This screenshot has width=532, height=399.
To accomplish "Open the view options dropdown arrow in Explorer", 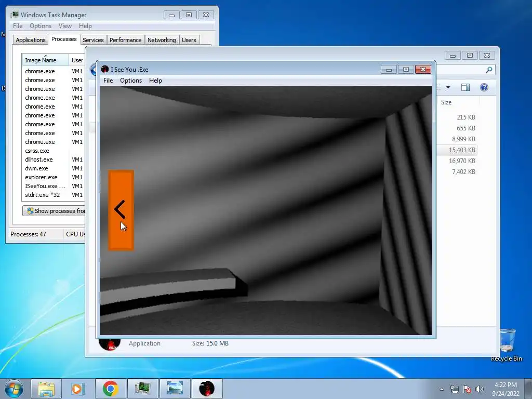I will pyautogui.click(x=448, y=87).
